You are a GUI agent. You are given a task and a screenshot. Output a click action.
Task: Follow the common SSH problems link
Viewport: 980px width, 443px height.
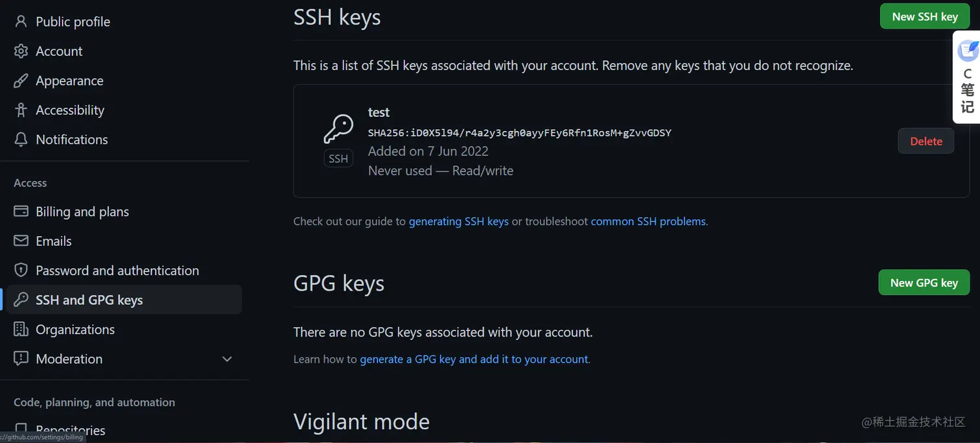648,221
